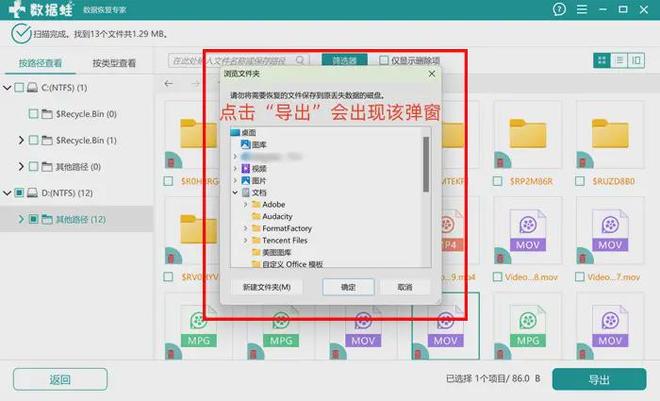Expand the 图片 node chevron
660x401 pixels.
point(235,181)
